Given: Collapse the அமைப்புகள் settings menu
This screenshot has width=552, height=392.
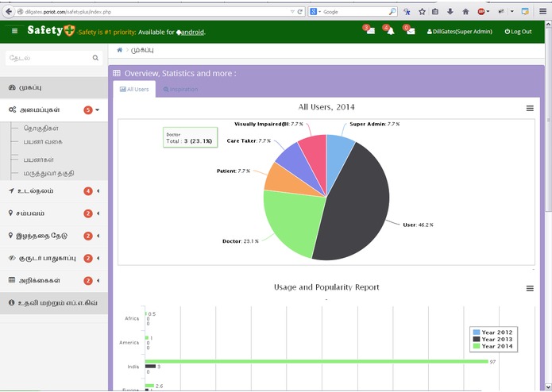Looking at the screenshot, I should point(54,110).
